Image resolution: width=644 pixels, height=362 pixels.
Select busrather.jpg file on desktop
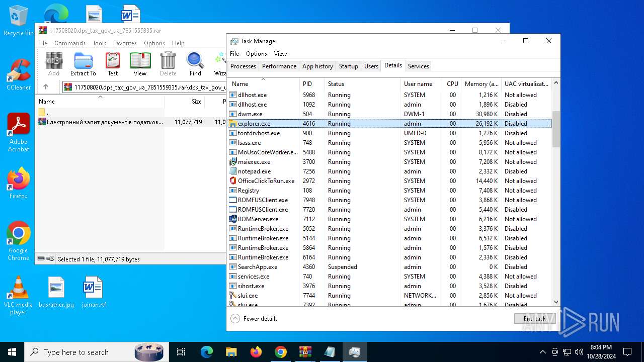pos(56,292)
